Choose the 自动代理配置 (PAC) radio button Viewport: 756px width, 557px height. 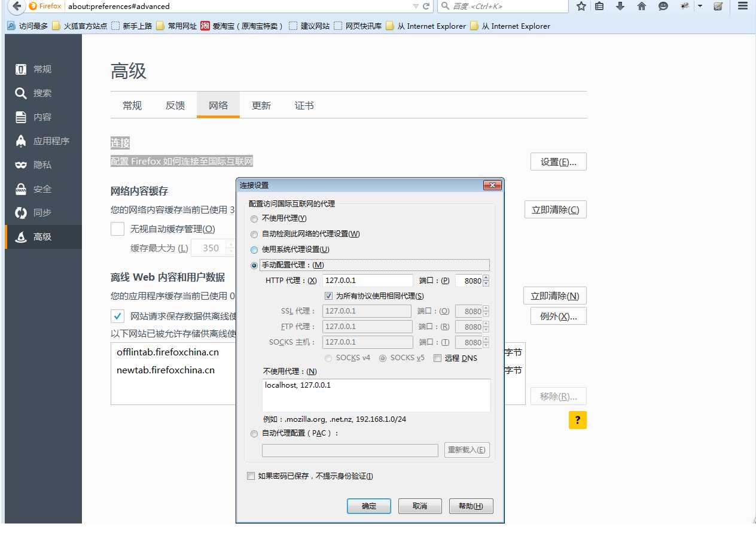254,434
